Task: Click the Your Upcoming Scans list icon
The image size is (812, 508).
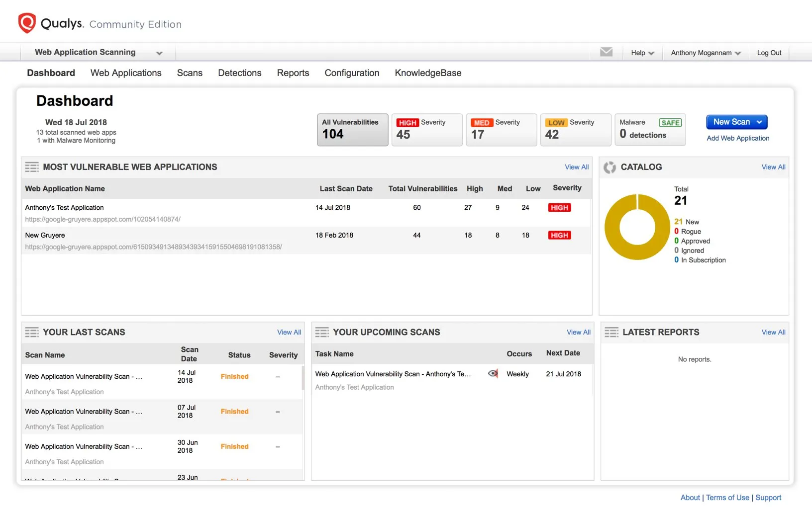Action: [x=322, y=332]
